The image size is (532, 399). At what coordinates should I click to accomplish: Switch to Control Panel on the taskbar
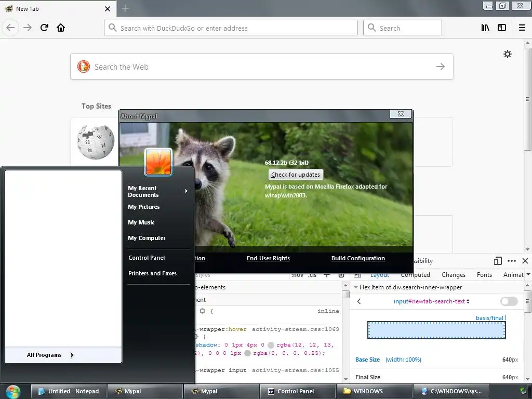[298, 391]
